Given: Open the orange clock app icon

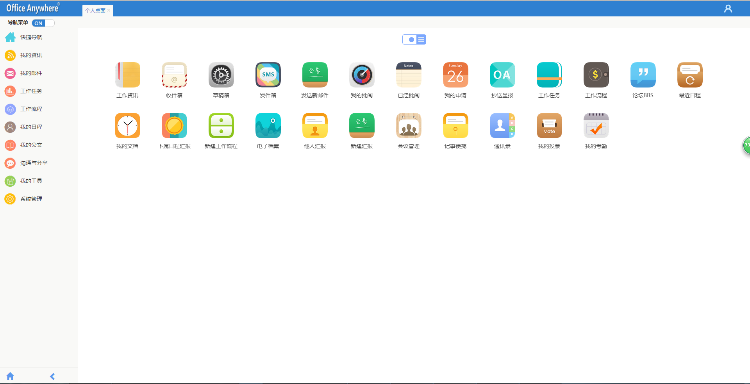Looking at the screenshot, I should [x=127, y=125].
